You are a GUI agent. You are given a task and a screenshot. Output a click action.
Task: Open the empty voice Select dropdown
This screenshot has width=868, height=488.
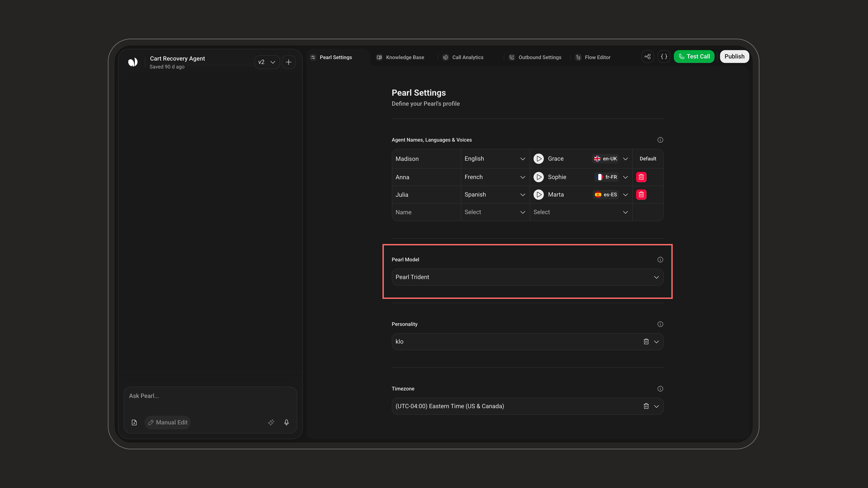click(581, 212)
